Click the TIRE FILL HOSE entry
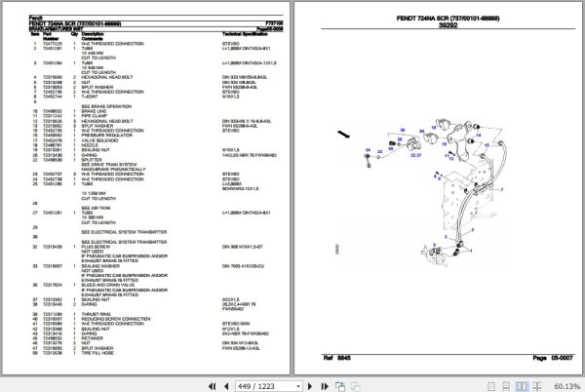Viewport: 585px width, 392px height. tap(97, 353)
